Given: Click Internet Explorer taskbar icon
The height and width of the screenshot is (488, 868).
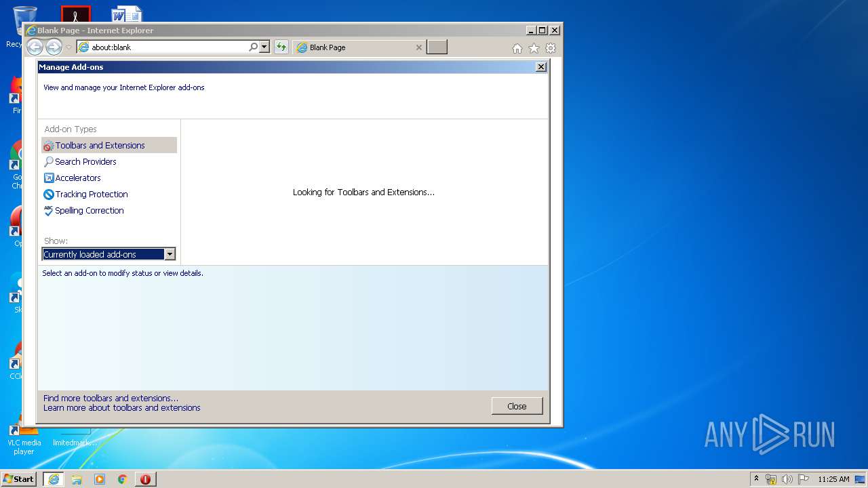Looking at the screenshot, I should [54, 479].
